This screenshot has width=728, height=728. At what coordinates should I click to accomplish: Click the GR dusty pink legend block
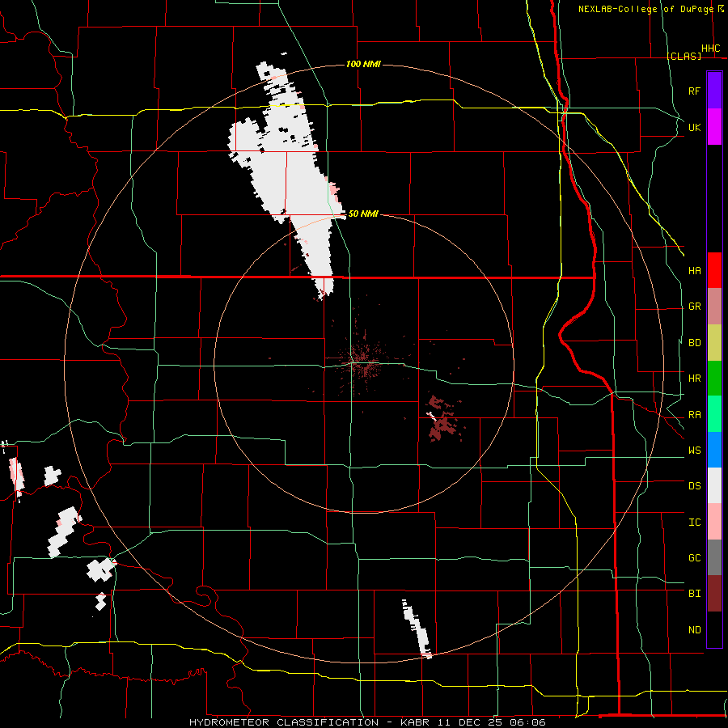714,306
